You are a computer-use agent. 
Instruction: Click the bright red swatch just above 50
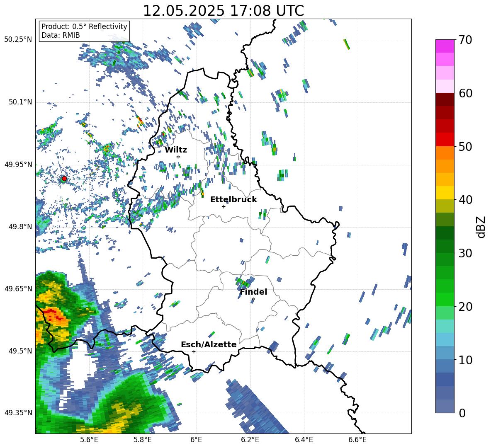tap(445, 140)
